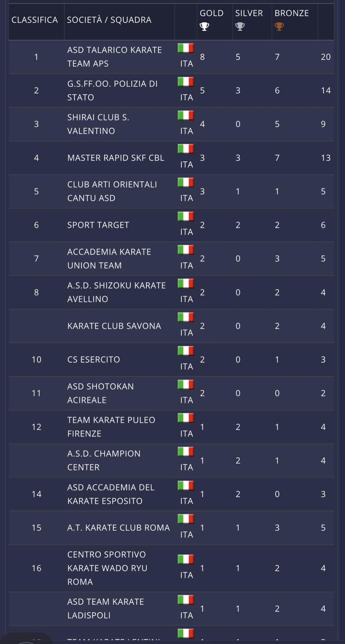Click the total 20 medals for Talarico
The image size is (345, 644).
[x=326, y=57]
